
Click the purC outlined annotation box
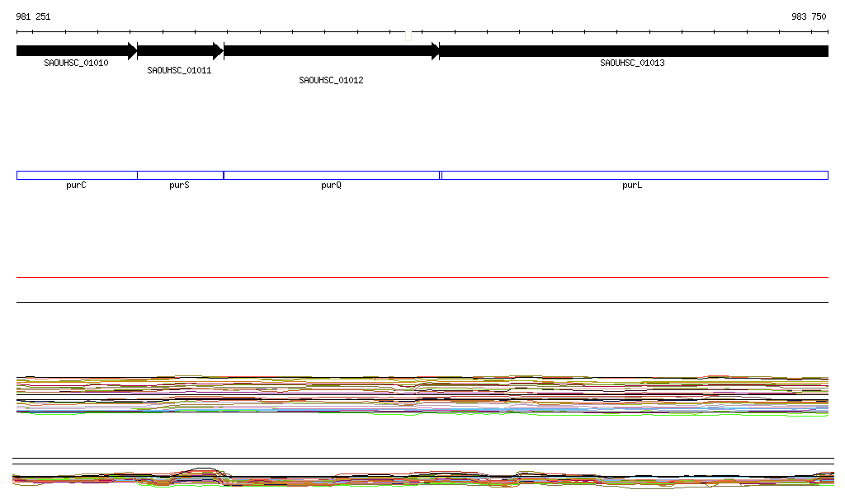coord(77,175)
